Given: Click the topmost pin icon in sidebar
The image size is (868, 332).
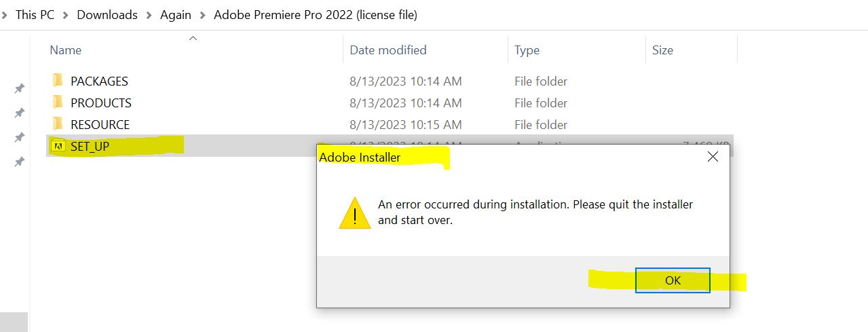Looking at the screenshot, I should click(x=20, y=88).
